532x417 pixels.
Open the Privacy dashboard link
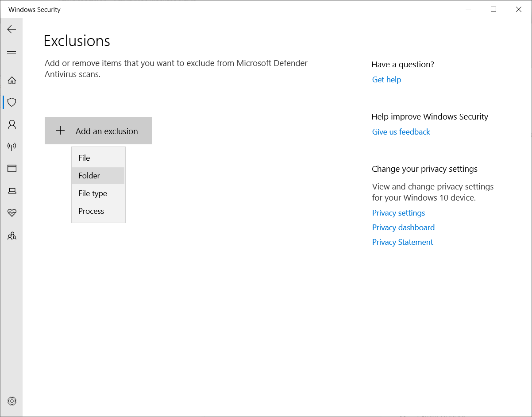click(x=403, y=228)
